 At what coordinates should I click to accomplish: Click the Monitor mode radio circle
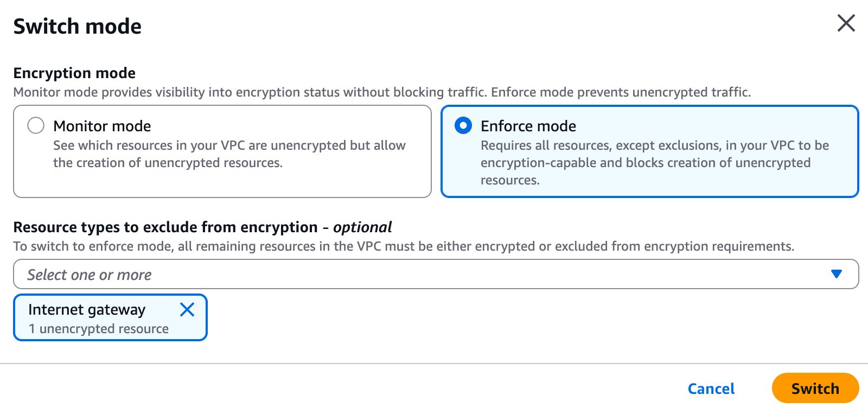(36, 125)
